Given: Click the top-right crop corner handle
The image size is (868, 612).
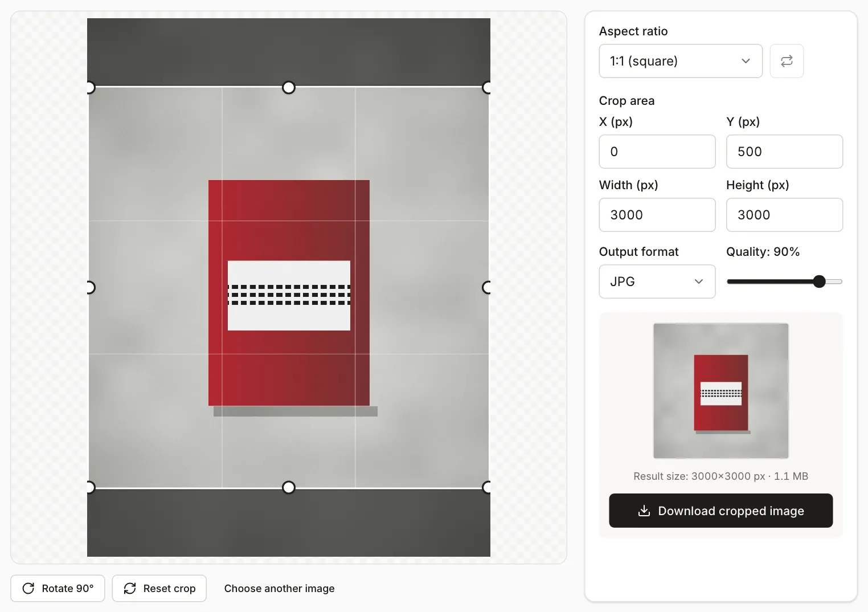Looking at the screenshot, I should [488, 87].
